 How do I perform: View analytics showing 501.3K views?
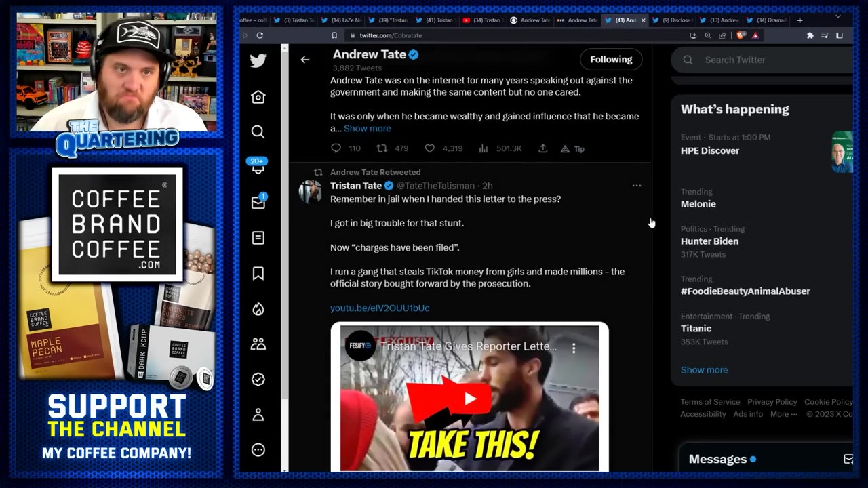(484, 148)
